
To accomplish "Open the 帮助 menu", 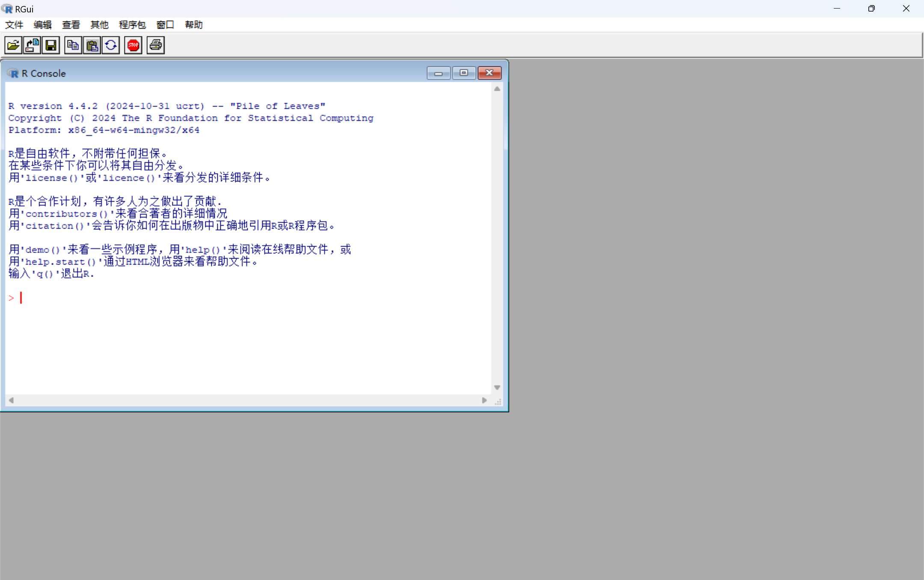I will 194,25.
